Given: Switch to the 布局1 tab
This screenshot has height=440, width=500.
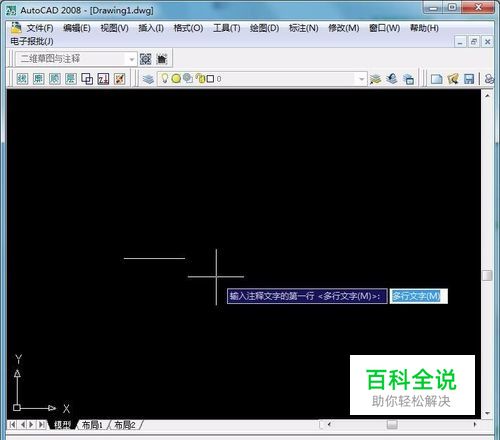Looking at the screenshot, I should 92,425.
